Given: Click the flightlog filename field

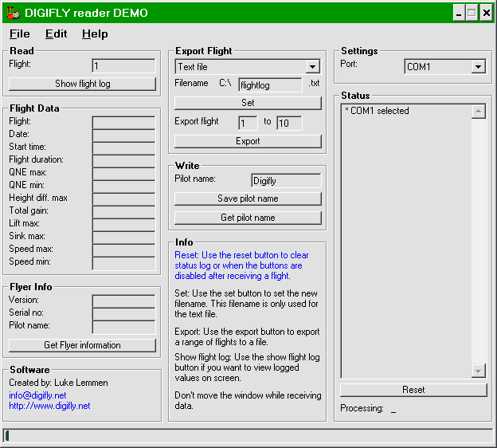Looking at the screenshot, I should pyautogui.click(x=270, y=85).
